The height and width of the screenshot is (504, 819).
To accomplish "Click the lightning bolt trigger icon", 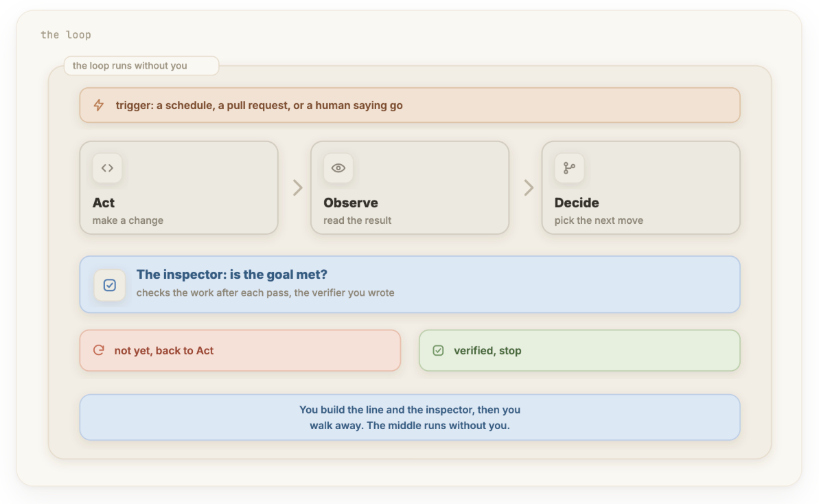I will click(99, 105).
